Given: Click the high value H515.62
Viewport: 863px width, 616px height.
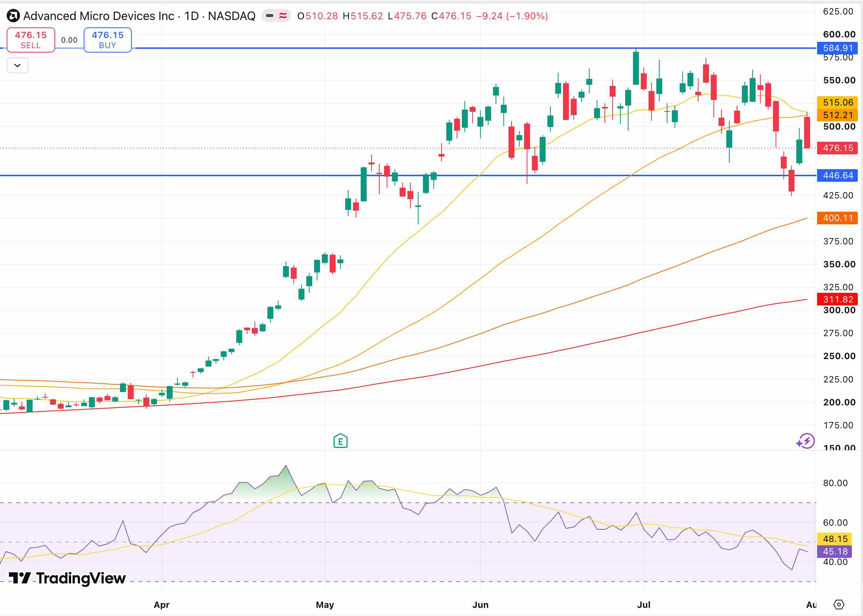Looking at the screenshot, I should 363,16.
